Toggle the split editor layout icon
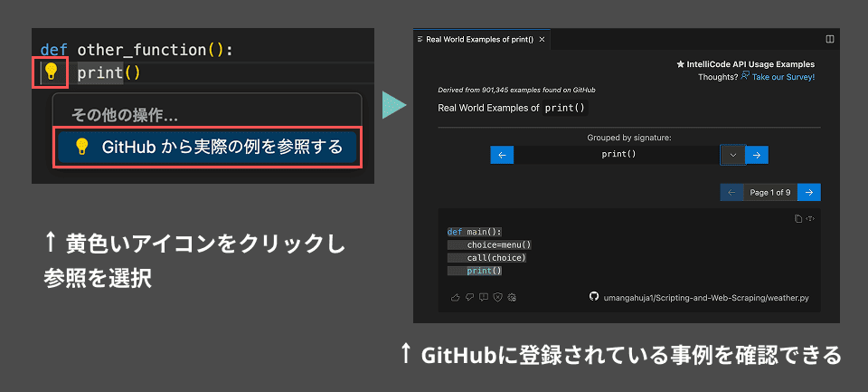Image resolution: width=868 pixels, height=392 pixels. 829,39
